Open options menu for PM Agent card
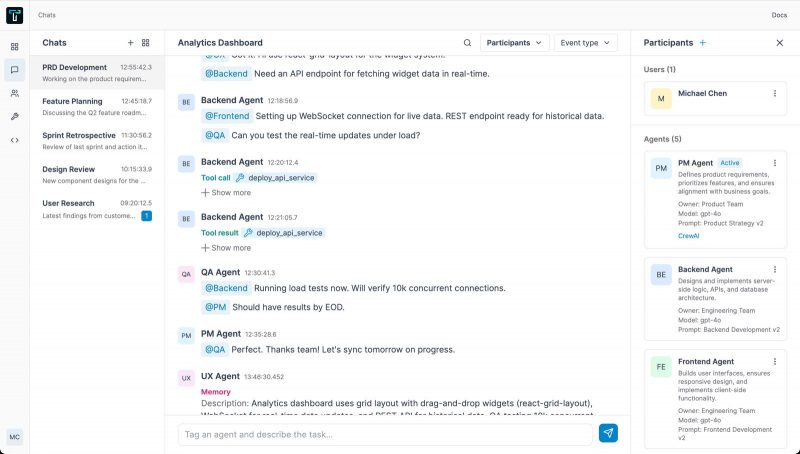 pos(774,162)
